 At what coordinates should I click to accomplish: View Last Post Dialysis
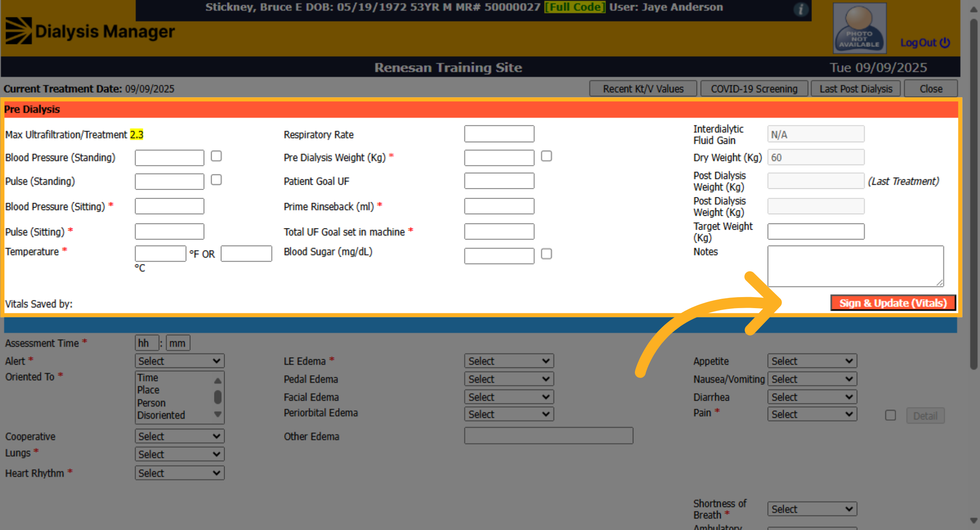pyautogui.click(x=856, y=89)
